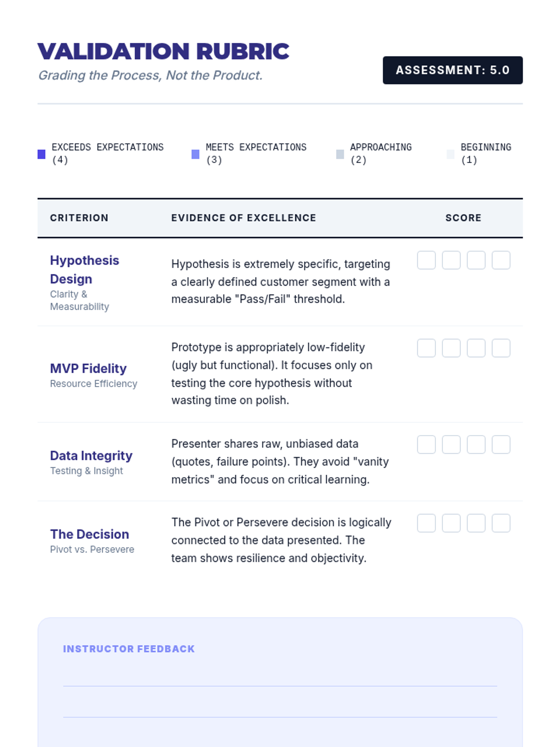Select the third score box for The Decision
Screen dimensions: 560x747
pyautogui.click(x=476, y=523)
